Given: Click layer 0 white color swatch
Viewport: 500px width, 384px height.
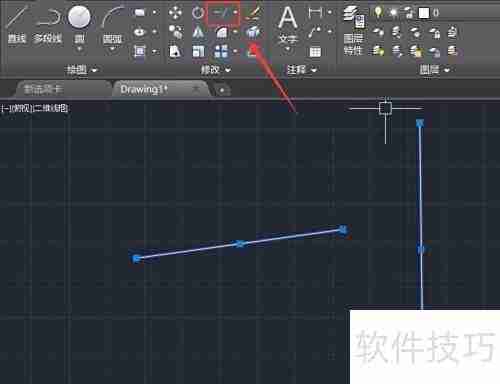Looking at the screenshot, I should click(424, 13).
